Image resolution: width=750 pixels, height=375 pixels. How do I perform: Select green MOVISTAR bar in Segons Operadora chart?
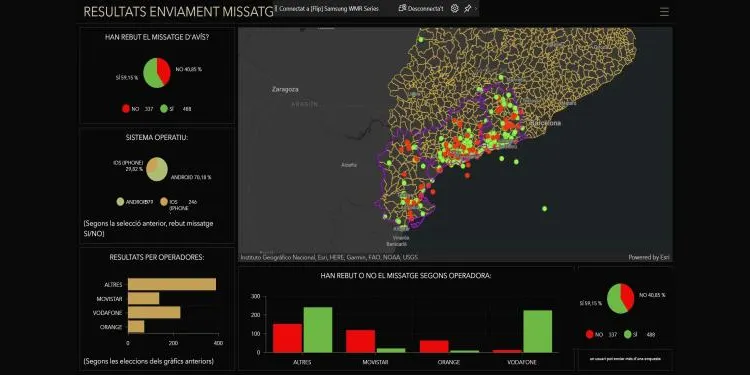[391, 350]
